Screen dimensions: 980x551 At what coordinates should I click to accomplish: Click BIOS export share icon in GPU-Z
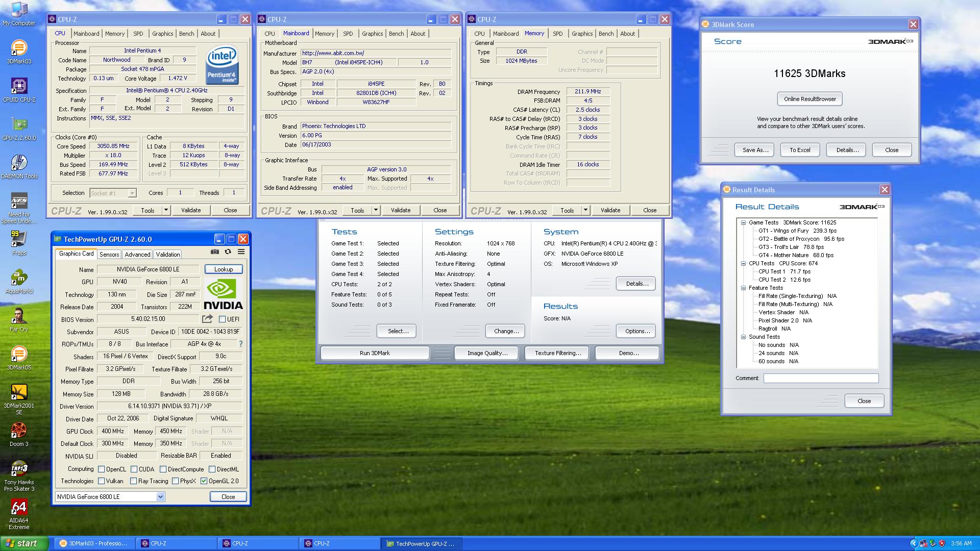207,319
